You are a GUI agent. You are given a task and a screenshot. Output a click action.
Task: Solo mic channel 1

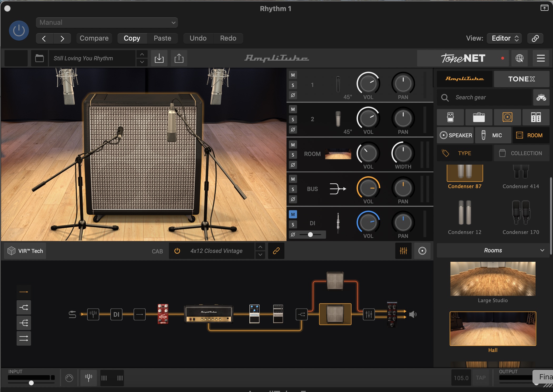pos(293,85)
